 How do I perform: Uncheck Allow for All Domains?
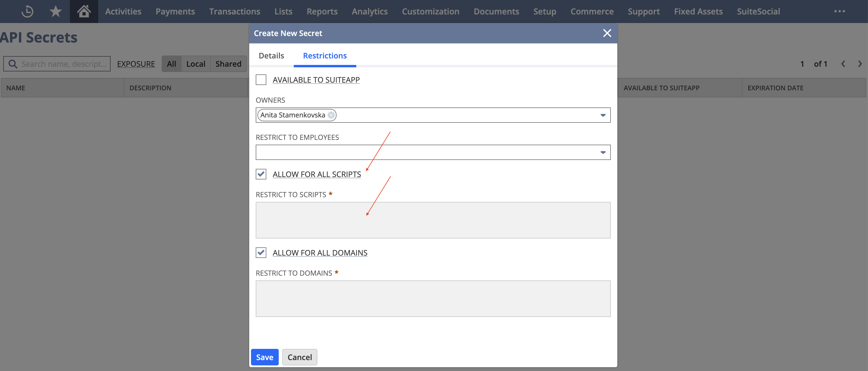tap(261, 253)
